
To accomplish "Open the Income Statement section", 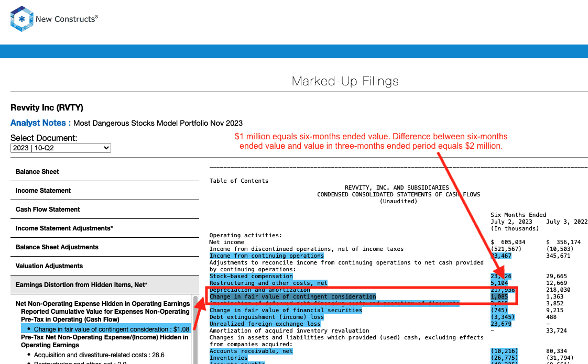I will point(105,191).
